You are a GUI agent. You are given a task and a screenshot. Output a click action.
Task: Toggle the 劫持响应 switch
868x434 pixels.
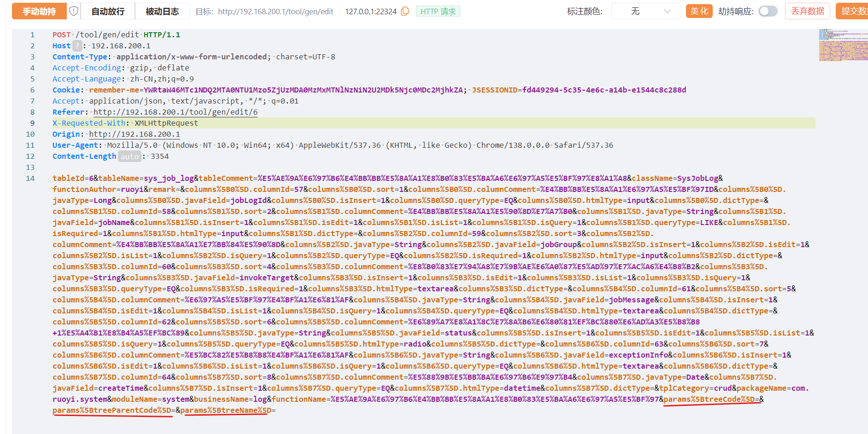point(768,11)
